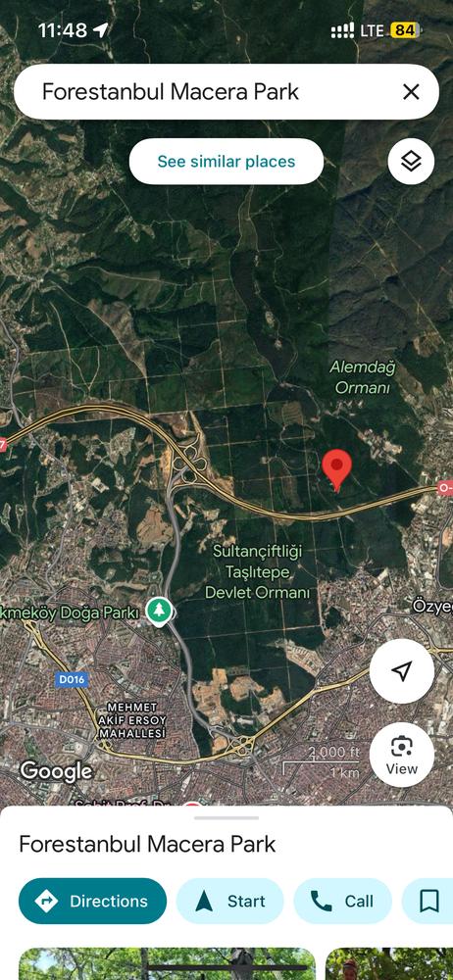Clear the search with the X icon

411,92
